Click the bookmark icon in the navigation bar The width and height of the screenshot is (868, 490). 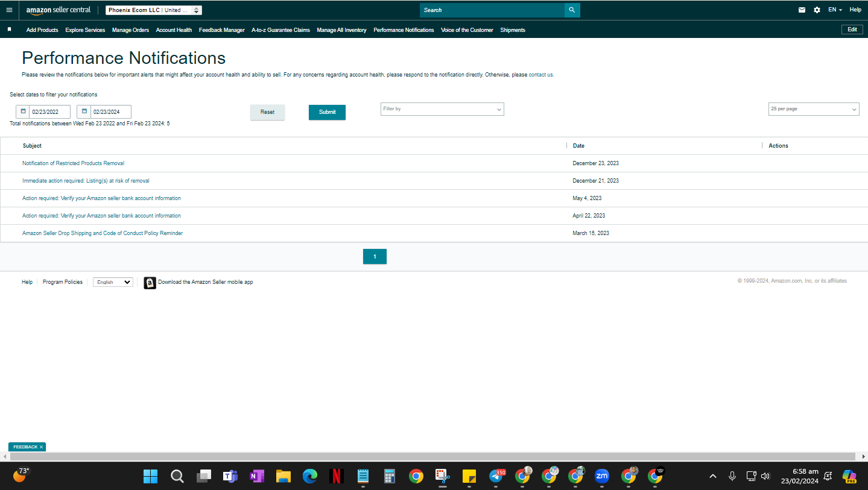[9, 30]
